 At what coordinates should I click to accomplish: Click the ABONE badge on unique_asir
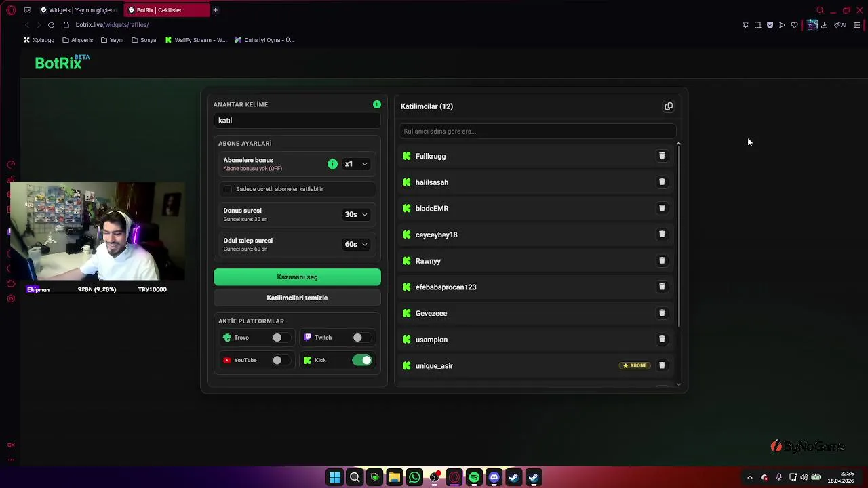pyautogui.click(x=635, y=365)
